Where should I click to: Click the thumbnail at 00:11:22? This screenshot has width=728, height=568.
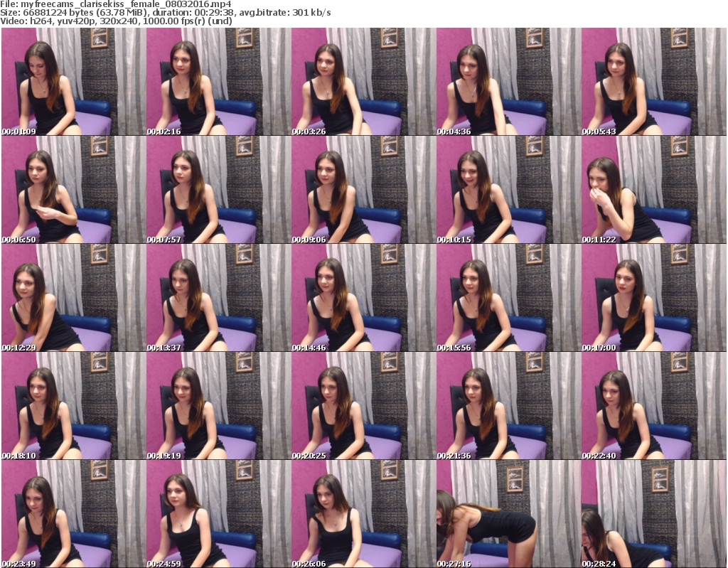pyautogui.click(x=653, y=190)
